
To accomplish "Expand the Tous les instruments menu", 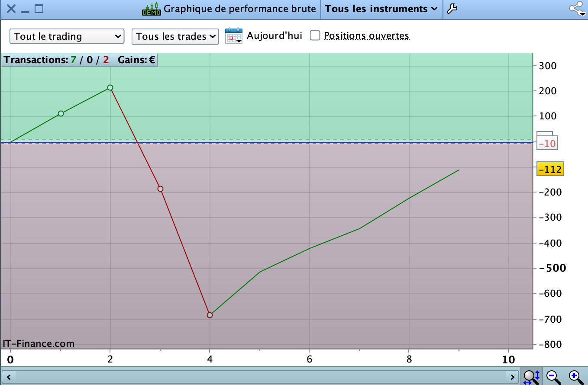I will click(381, 9).
